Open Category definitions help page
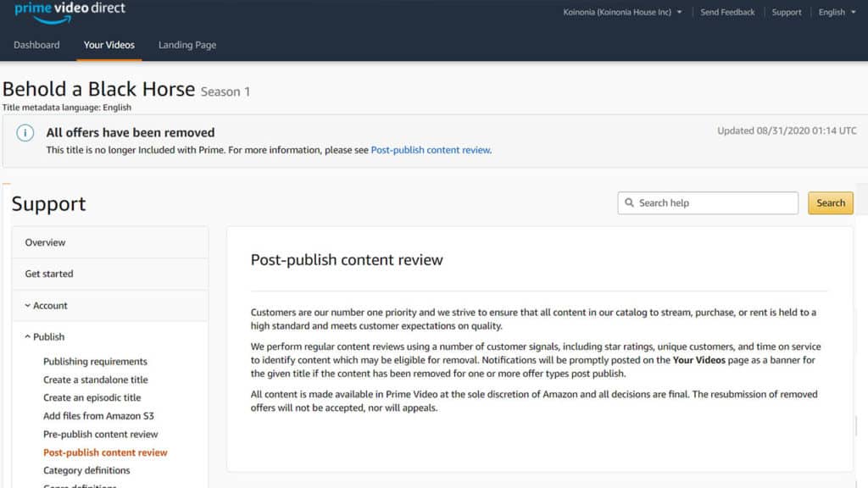The image size is (868, 488). (86, 470)
